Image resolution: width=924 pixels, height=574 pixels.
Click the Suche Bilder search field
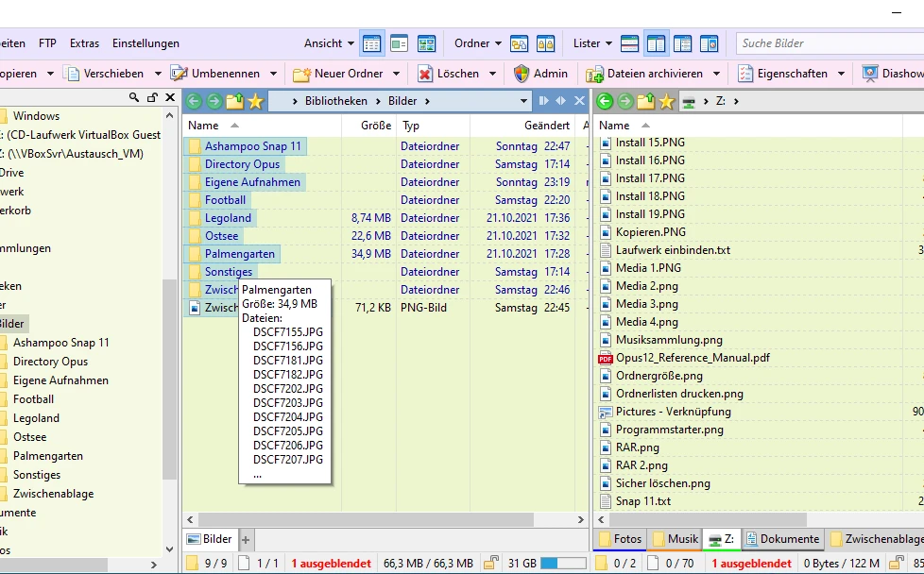[x=822, y=43]
